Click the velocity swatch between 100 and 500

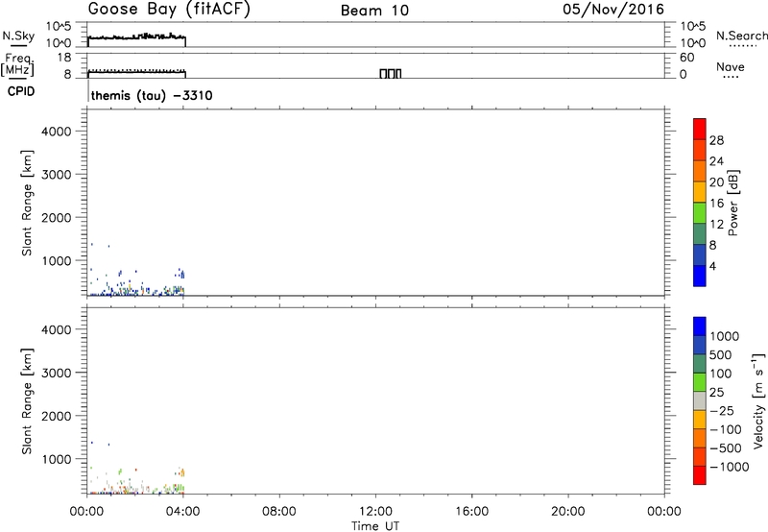700,364
